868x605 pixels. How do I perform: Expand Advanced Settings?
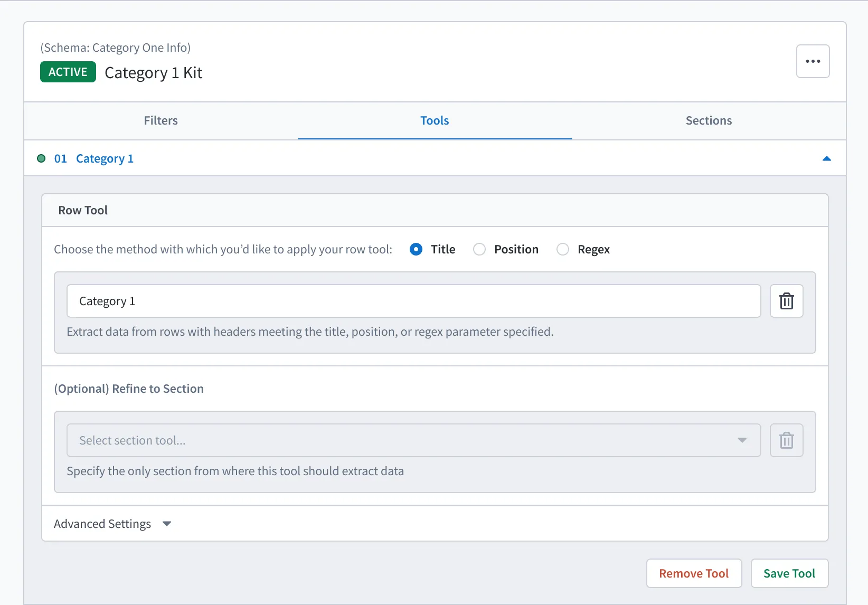tap(113, 524)
